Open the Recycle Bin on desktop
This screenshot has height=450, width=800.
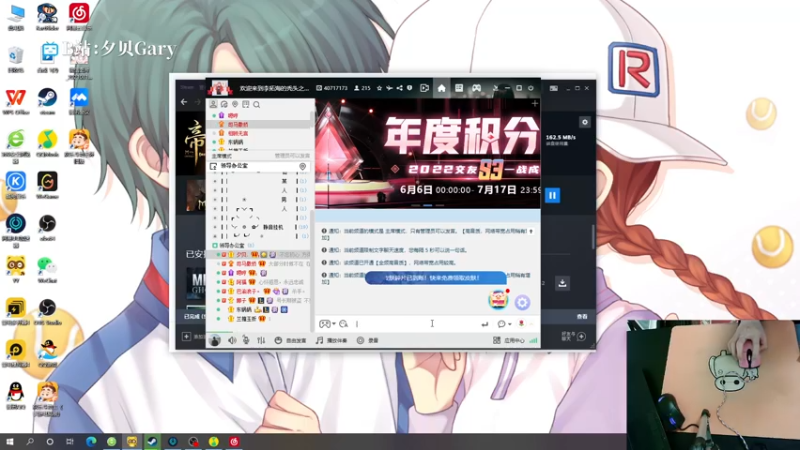pos(16,60)
